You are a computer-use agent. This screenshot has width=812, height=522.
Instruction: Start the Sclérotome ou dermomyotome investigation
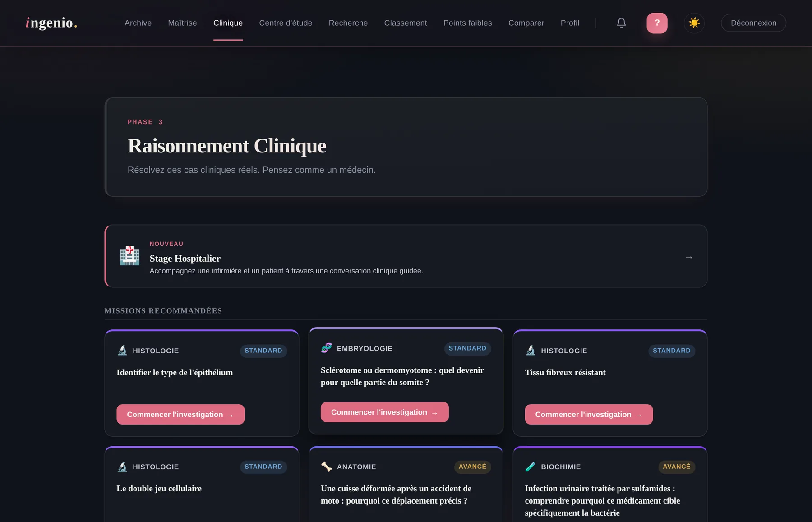(x=385, y=412)
